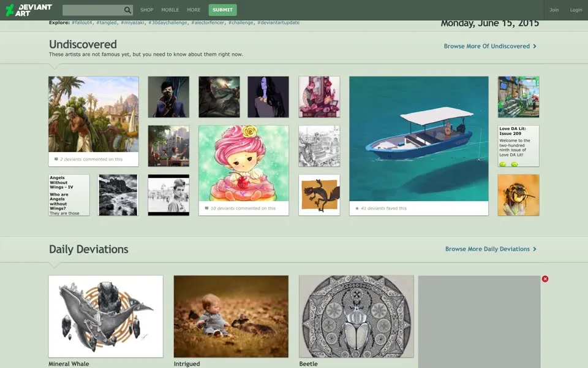Click the Beetle title
Screen dimensions: 588x368
pos(308,364)
